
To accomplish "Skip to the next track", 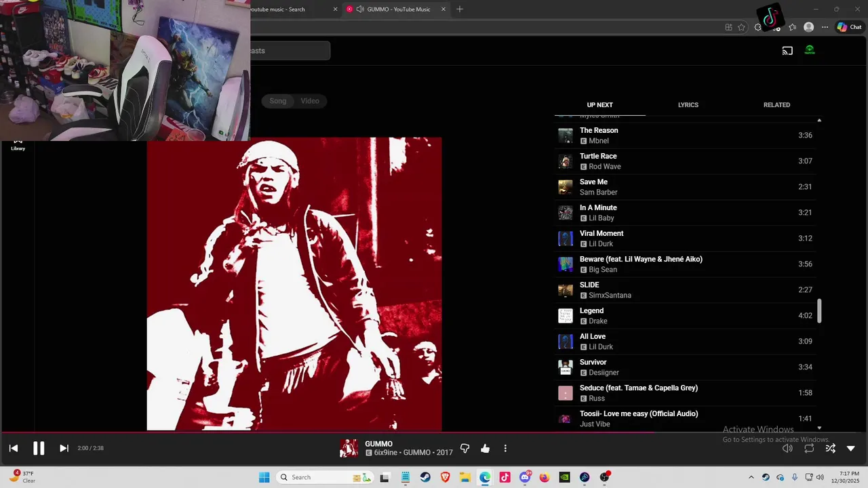I will (64, 448).
